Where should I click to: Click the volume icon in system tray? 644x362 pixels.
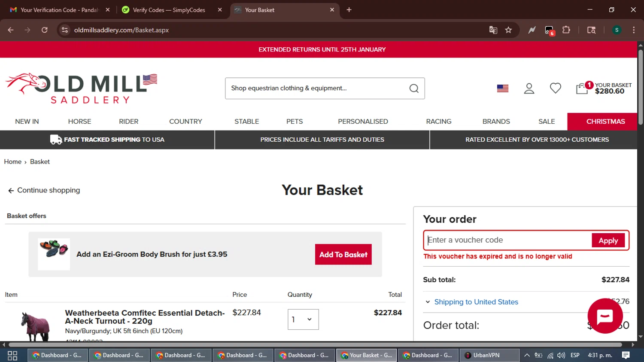tap(561, 356)
